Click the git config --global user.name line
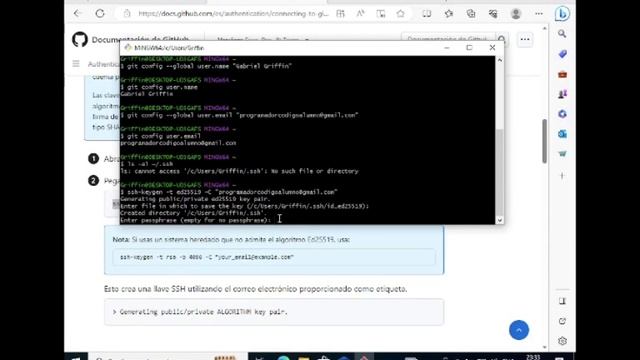This screenshot has height=360, width=640. coord(206,66)
